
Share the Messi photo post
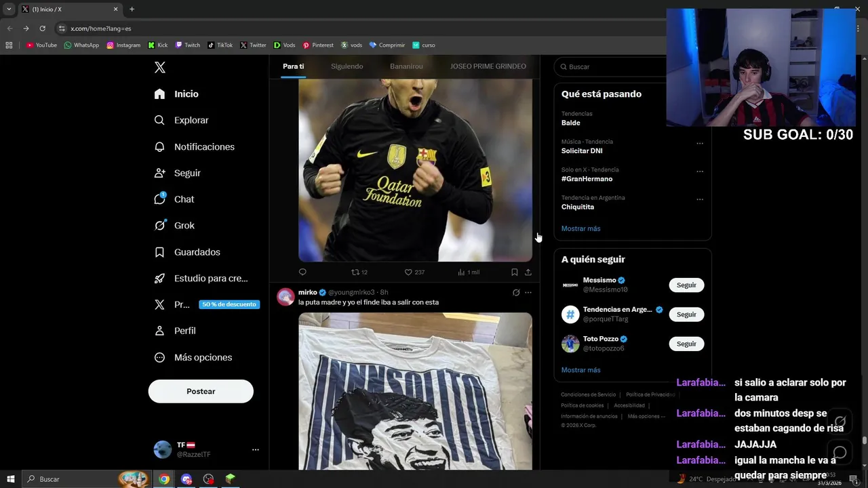(528, 272)
